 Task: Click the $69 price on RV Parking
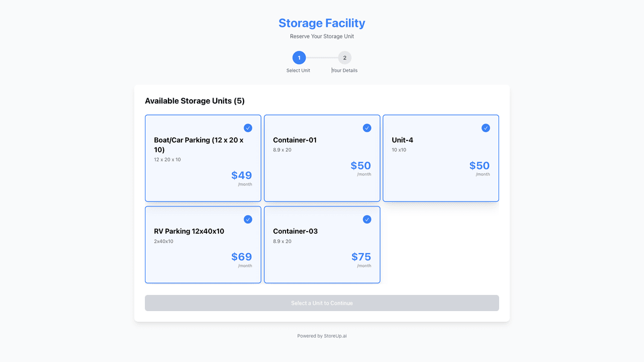(241, 257)
